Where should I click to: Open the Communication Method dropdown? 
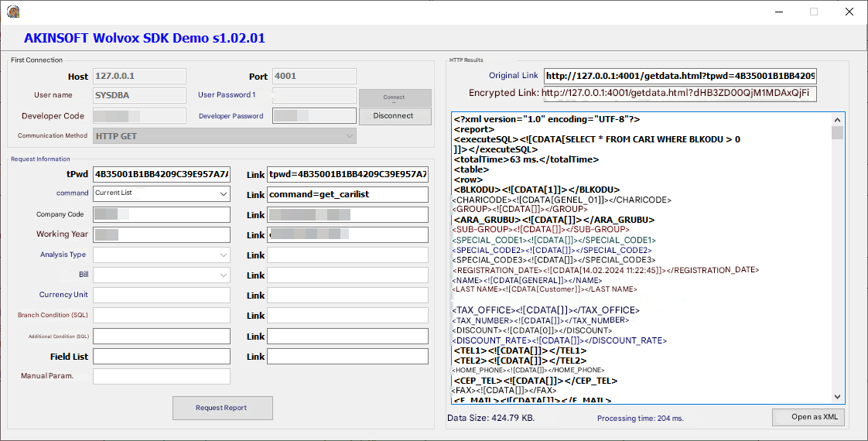[x=225, y=136]
